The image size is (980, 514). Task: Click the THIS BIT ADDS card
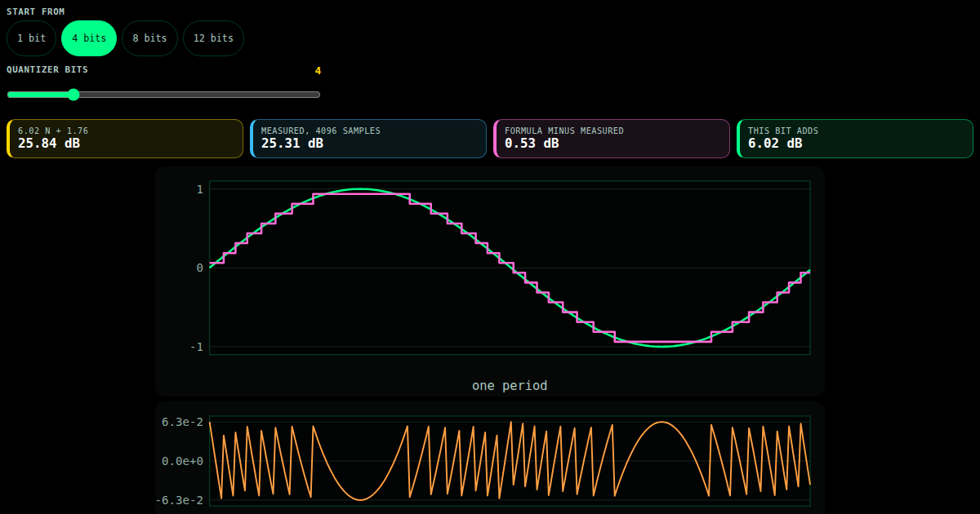pyautogui.click(x=855, y=139)
